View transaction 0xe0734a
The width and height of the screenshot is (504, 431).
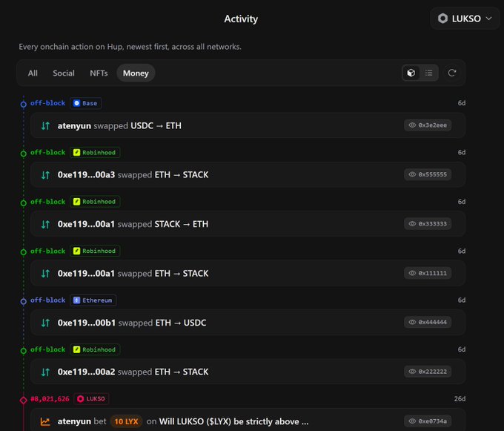point(428,421)
